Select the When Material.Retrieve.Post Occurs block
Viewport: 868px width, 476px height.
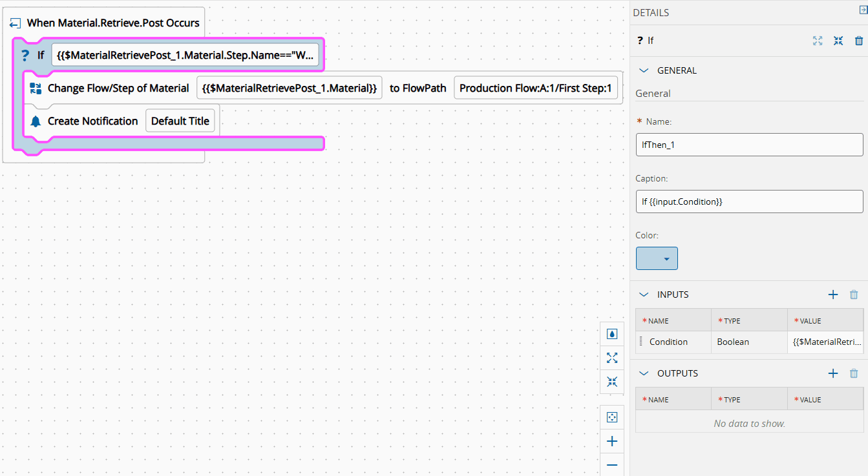click(x=112, y=23)
